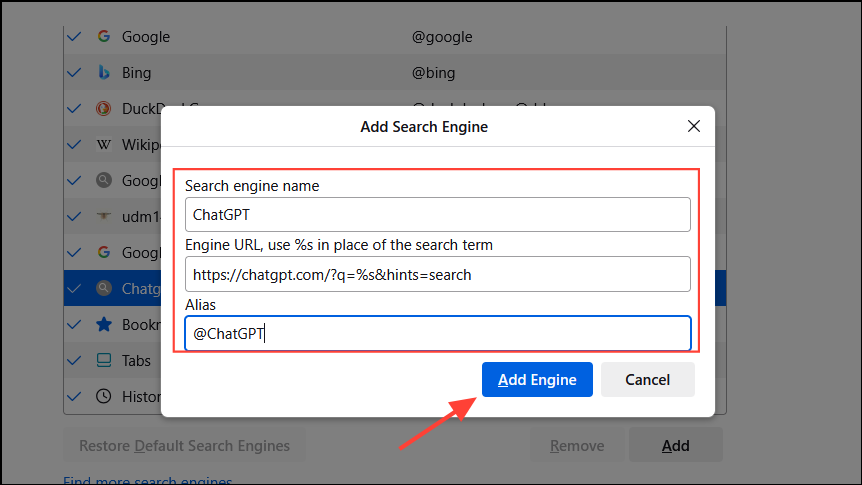The height and width of the screenshot is (485, 862).
Task: Click the Bookmarks star icon
Action: (x=104, y=325)
